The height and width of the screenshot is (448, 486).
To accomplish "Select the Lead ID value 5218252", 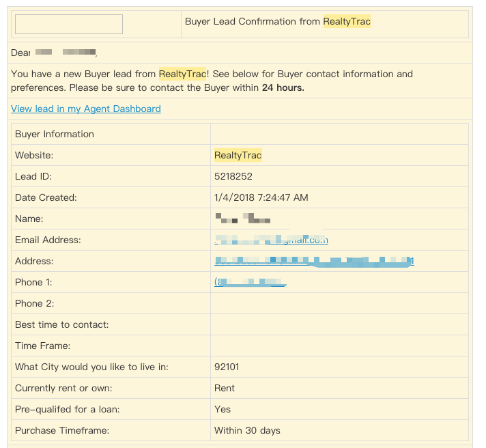I will click(x=233, y=176).
